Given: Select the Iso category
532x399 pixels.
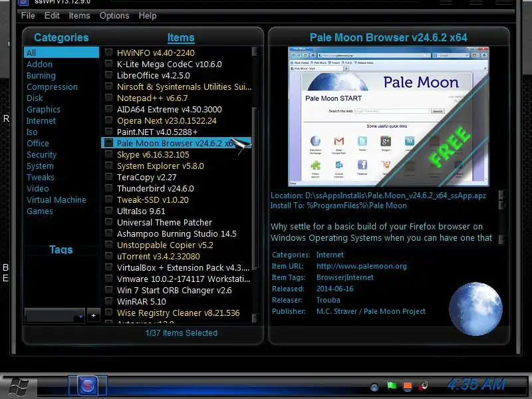Looking at the screenshot, I should [x=32, y=132].
